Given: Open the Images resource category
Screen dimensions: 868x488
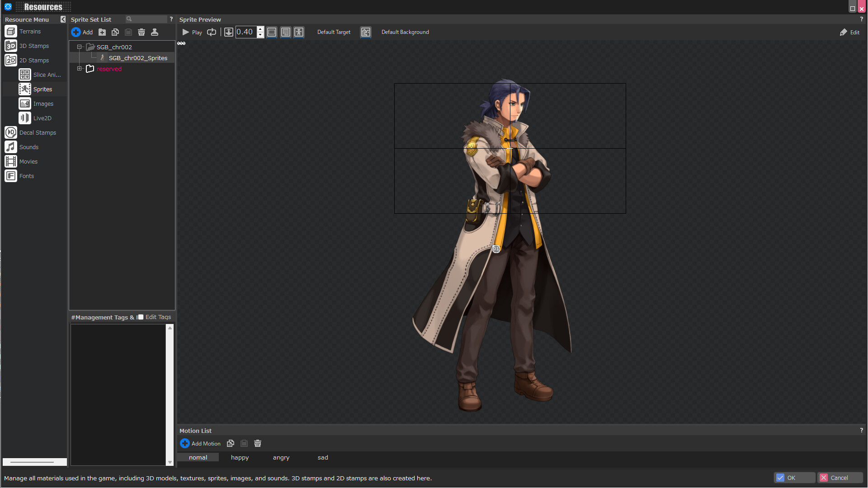Looking at the screenshot, I should click(x=36, y=104).
